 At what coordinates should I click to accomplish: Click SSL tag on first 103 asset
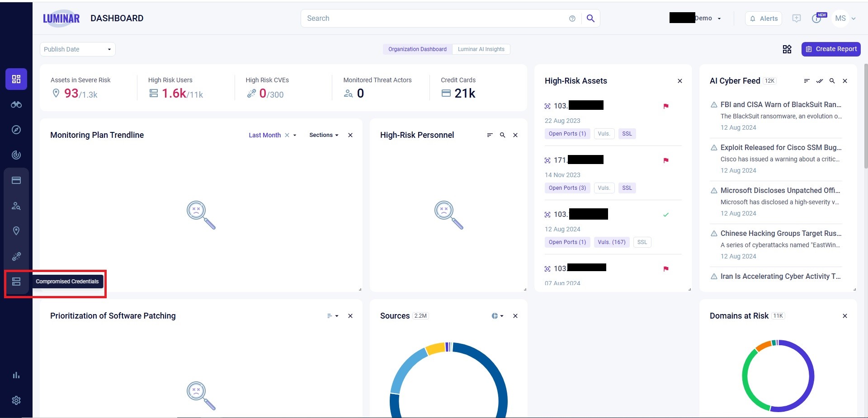click(x=627, y=134)
